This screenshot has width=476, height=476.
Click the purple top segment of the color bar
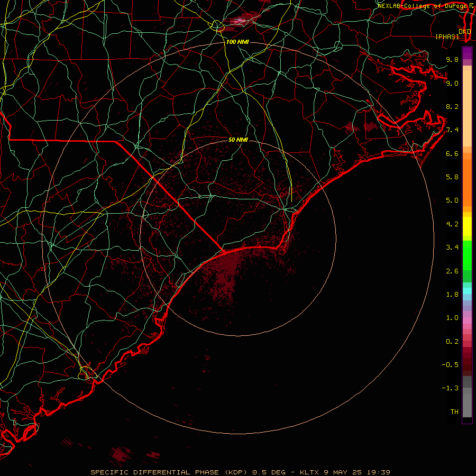pyautogui.click(x=467, y=53)
